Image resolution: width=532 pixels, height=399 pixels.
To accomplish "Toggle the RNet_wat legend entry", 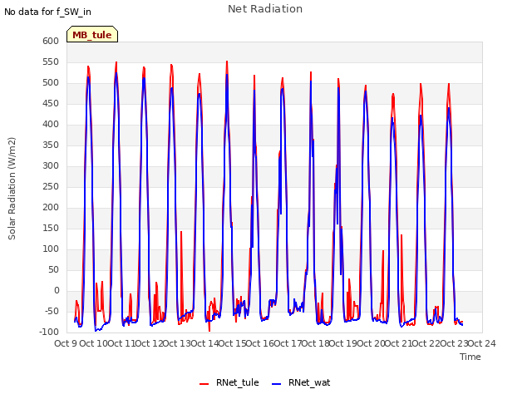I will pyautogui.click(x=301, y=382).
